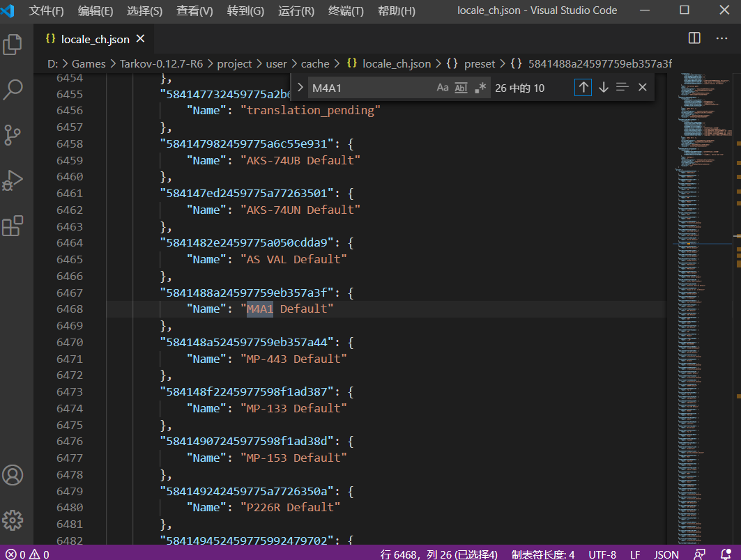This screenshot has height=560, width=741.
Task: Toggle Use Regular Expression in find widget
Action: coord(480,88)
